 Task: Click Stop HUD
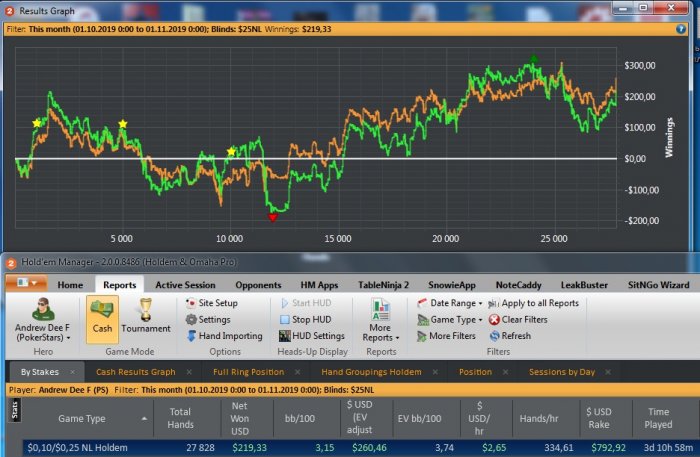306,320
